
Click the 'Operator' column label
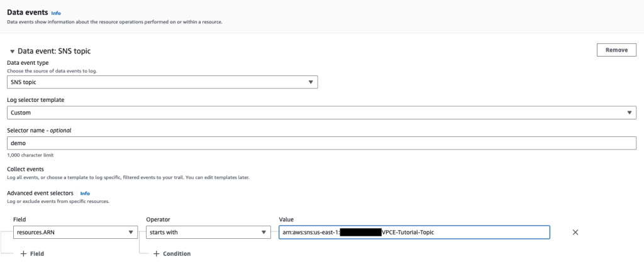click(158, 219)
